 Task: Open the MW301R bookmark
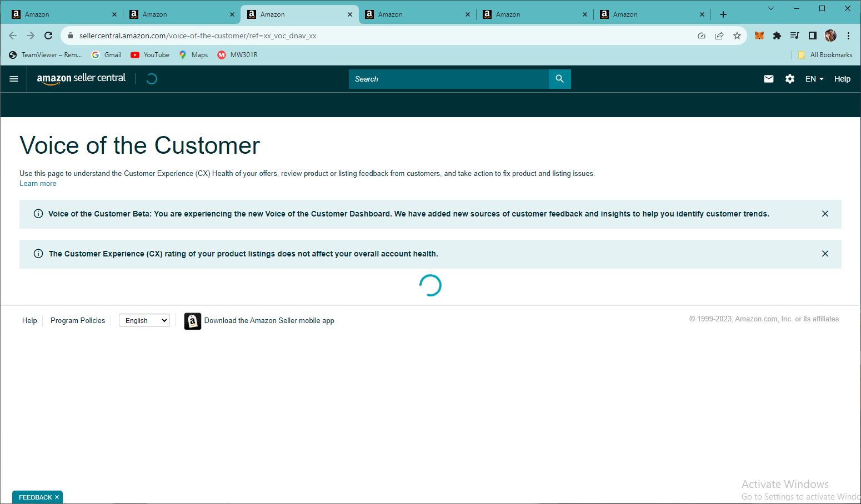pos(238,55)
